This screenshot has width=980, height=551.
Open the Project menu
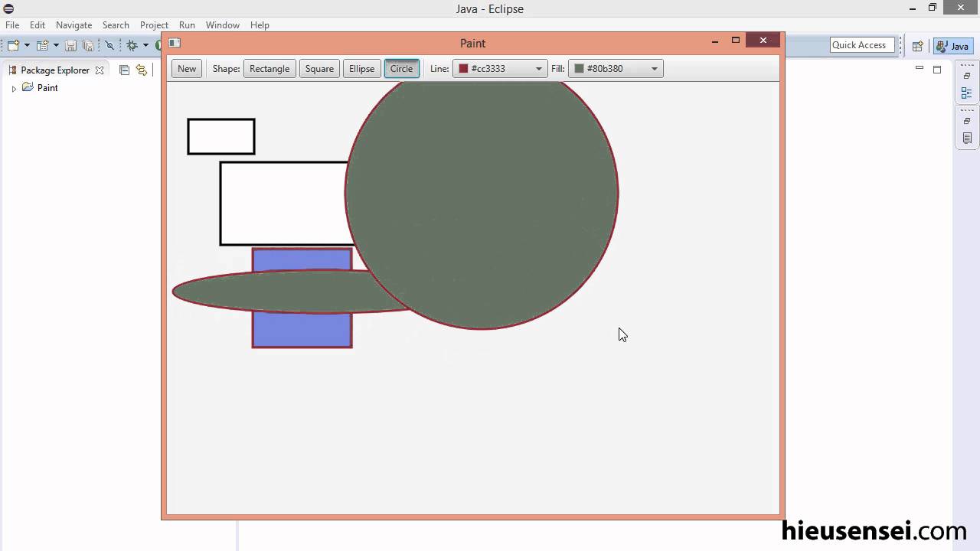(154, 25)
